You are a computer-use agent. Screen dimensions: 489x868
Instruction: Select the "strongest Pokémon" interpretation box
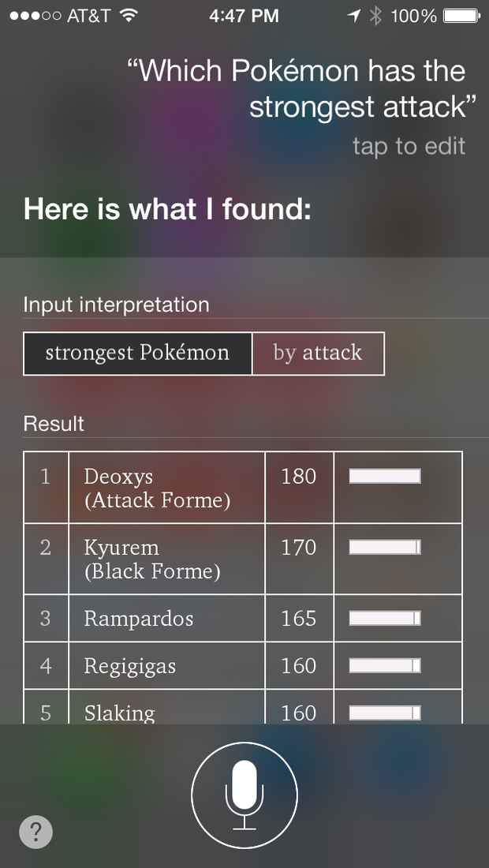click(137, 353)
